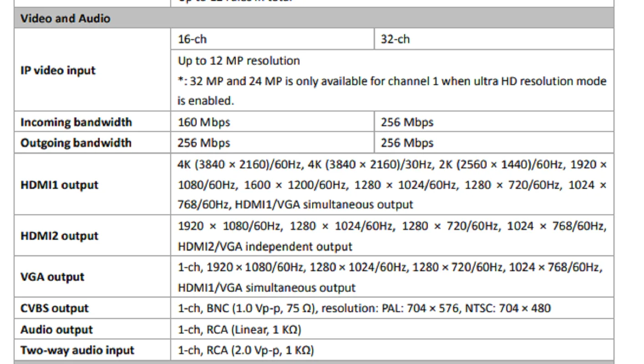Click the 160 Mbps incoming bandwidth value
This screenshot has width=644, height=364.
pos(203,122)
